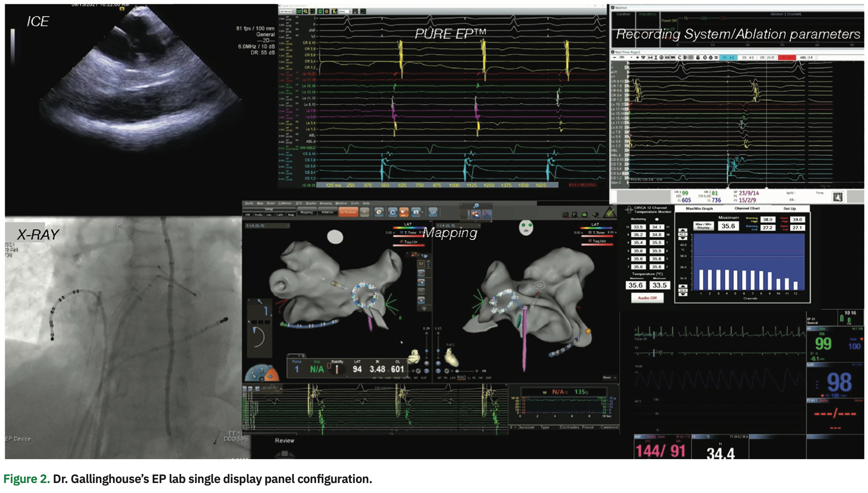Click the green checkmark triangle status icon

coord(610,213)
